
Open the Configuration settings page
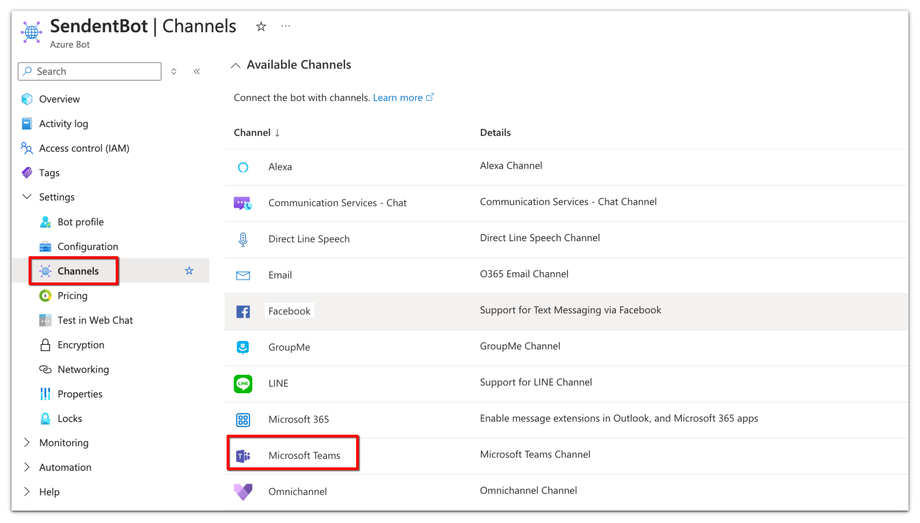(x=87, y=247)
